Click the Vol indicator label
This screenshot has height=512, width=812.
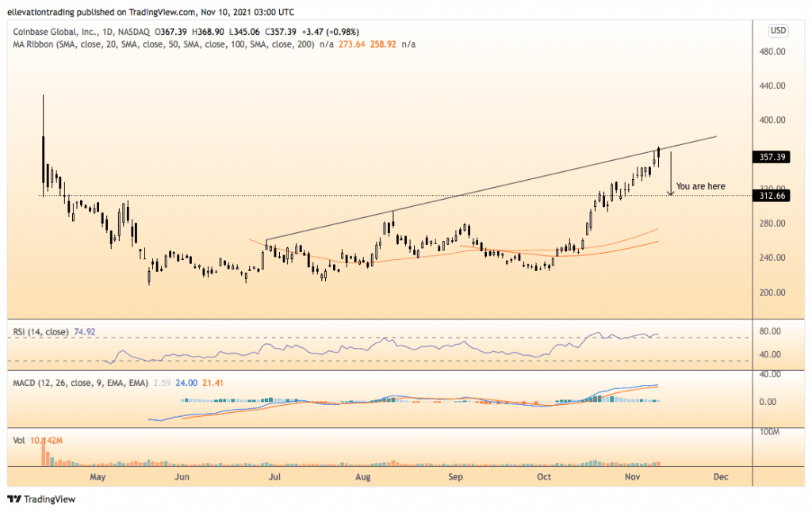[19, 441]
